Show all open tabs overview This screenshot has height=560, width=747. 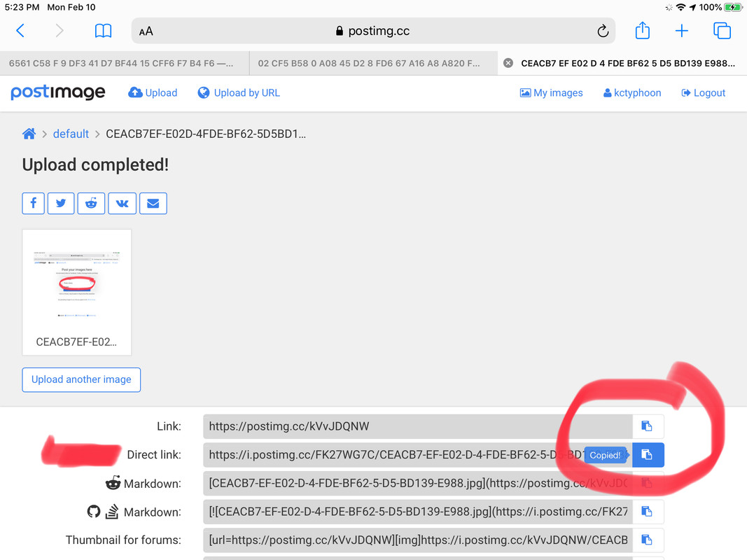tap(722, 31)
